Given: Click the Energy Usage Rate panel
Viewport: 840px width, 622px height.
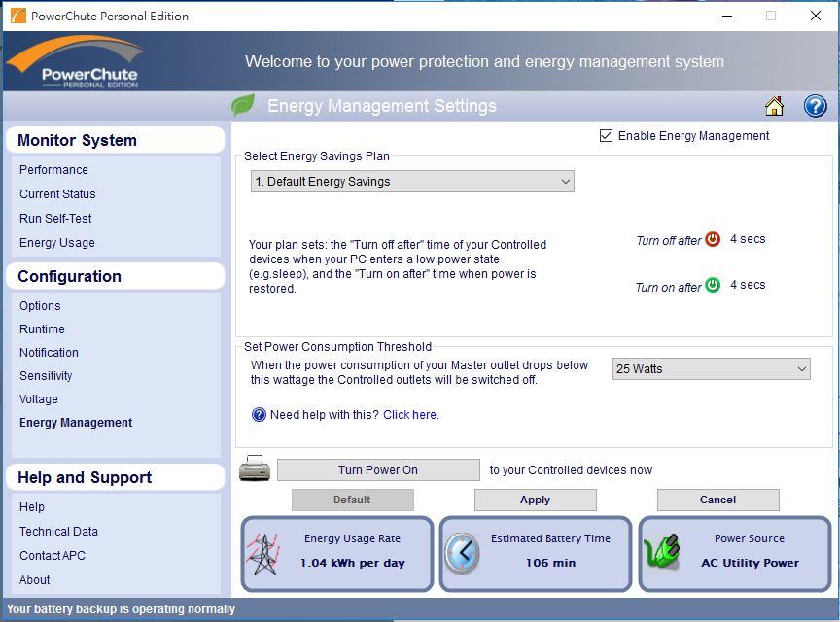Looking at the screenshot, I should tap(337, 554).
